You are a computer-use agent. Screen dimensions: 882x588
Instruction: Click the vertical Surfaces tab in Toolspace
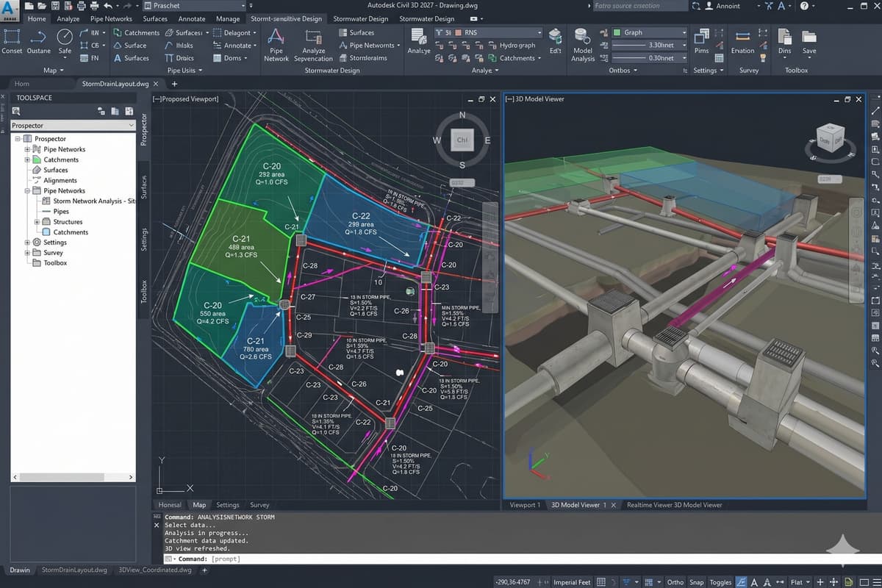(x=144, y=187)
